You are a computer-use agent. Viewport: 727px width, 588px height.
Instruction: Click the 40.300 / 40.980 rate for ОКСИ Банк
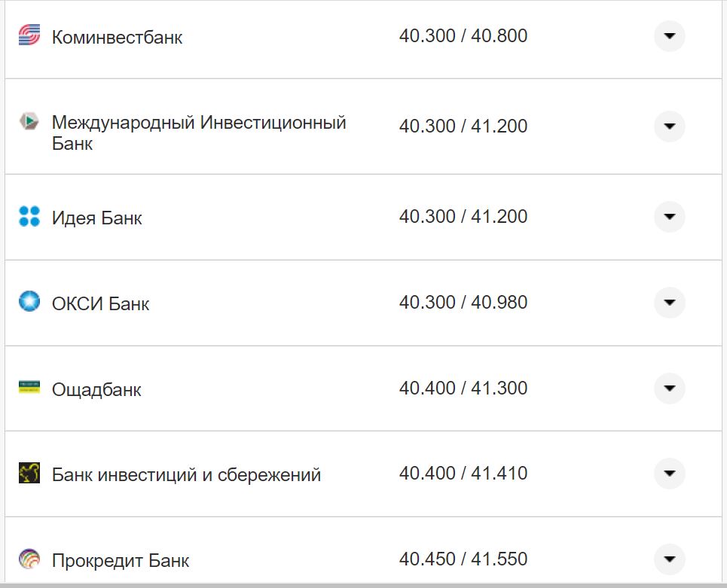[465, 302]
